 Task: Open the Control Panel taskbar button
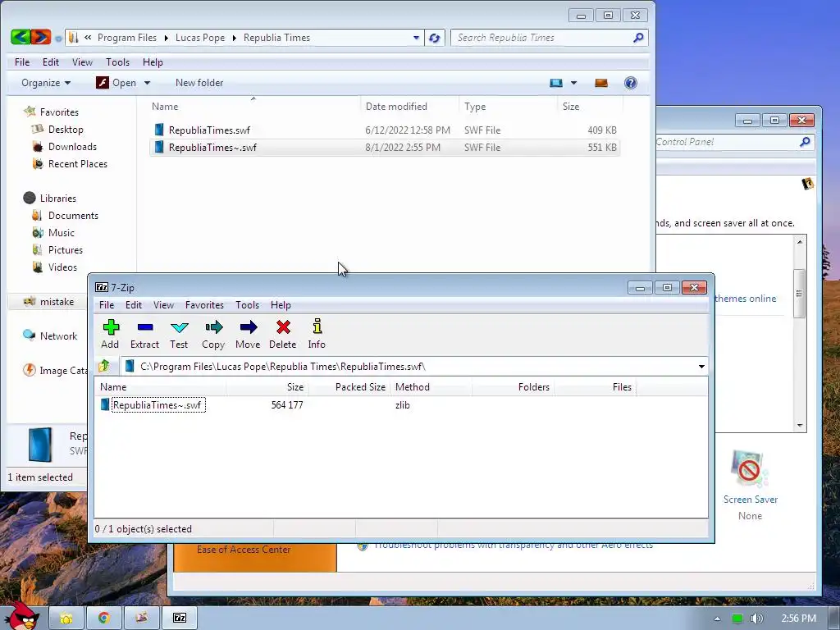(x=141, y=619)
